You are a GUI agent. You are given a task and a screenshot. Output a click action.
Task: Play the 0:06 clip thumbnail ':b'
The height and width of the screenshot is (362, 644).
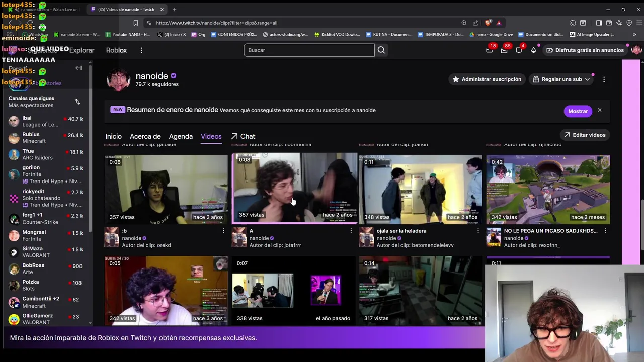coord(166,190)
